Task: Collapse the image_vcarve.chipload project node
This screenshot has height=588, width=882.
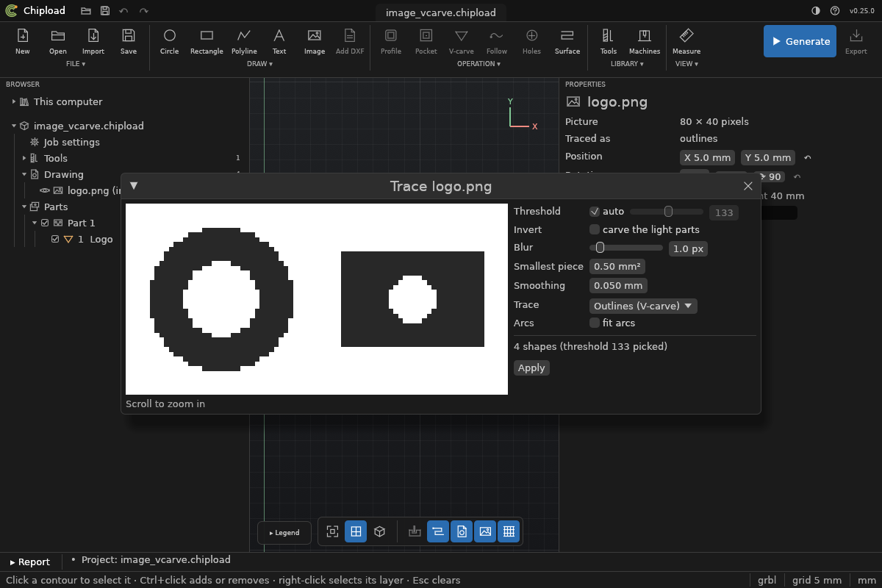Action: click(14, 126)
